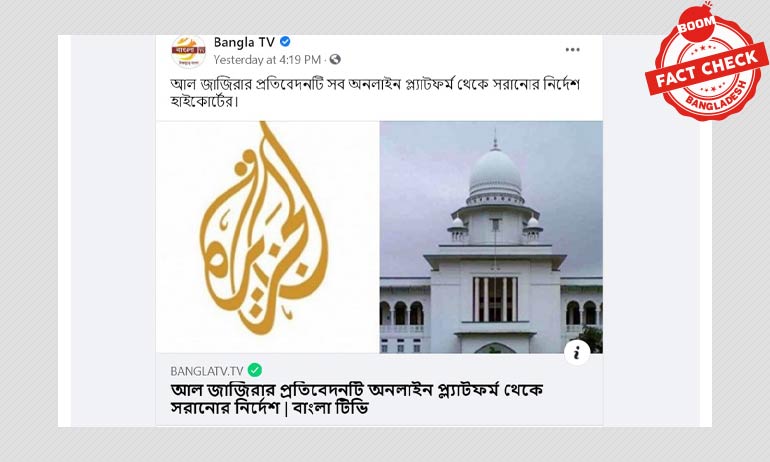Click the public globe privacy icon
770x462 pixels.
point(335,59)
